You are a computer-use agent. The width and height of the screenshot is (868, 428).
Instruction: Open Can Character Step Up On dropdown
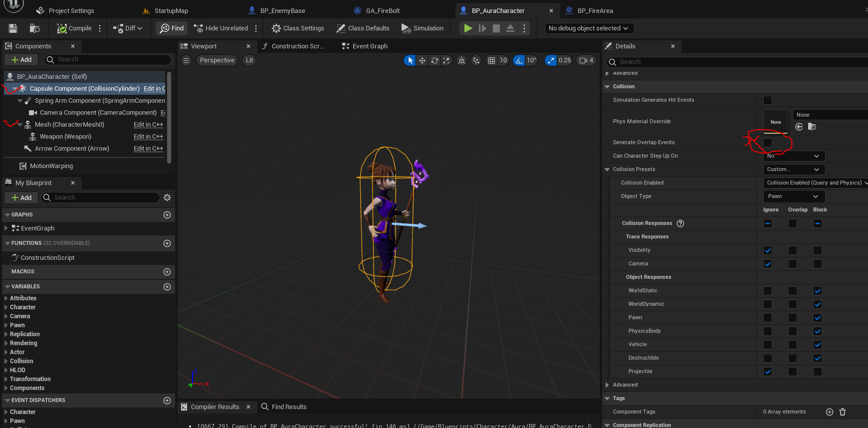pos(794,156)
